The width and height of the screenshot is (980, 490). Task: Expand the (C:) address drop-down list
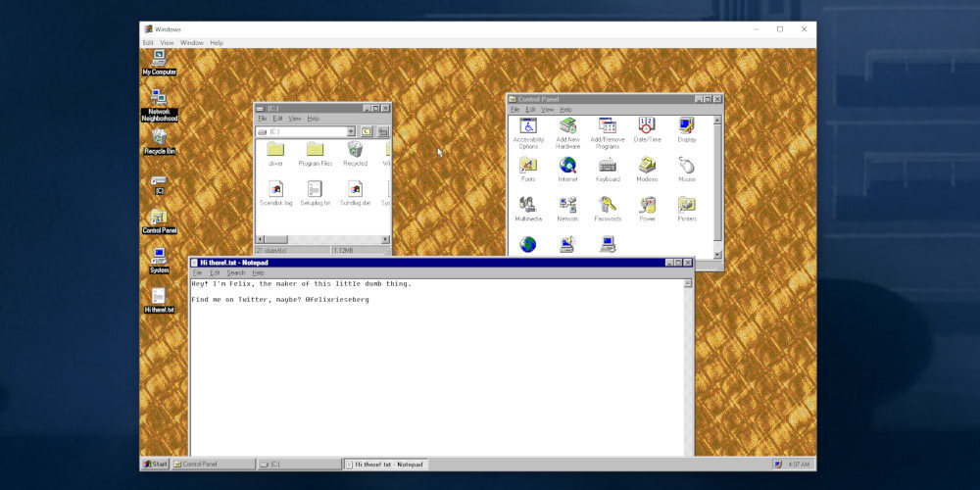(x=351, y=132)
